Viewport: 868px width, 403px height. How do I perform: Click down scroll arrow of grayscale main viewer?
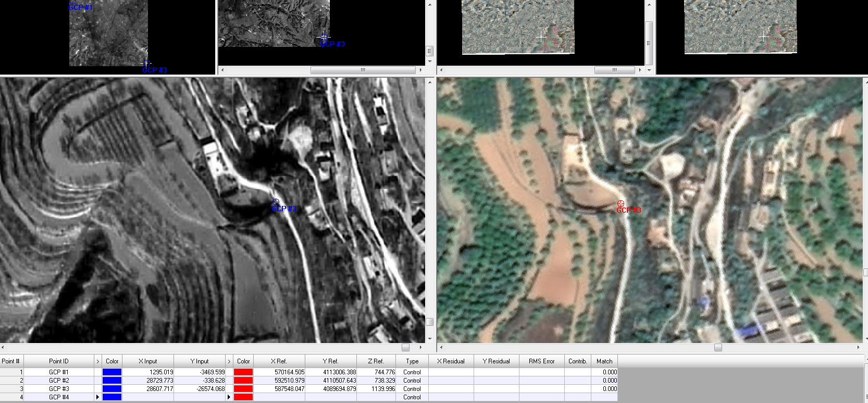430,339
